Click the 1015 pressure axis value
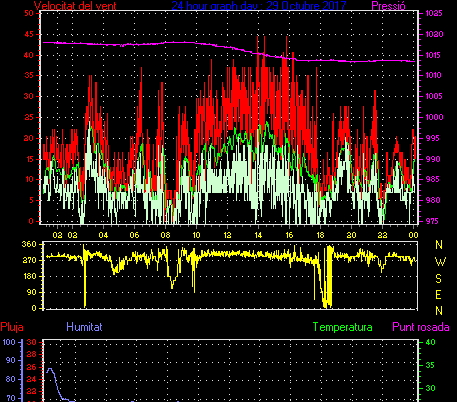457x402 pixels. (x=434, y=55)
